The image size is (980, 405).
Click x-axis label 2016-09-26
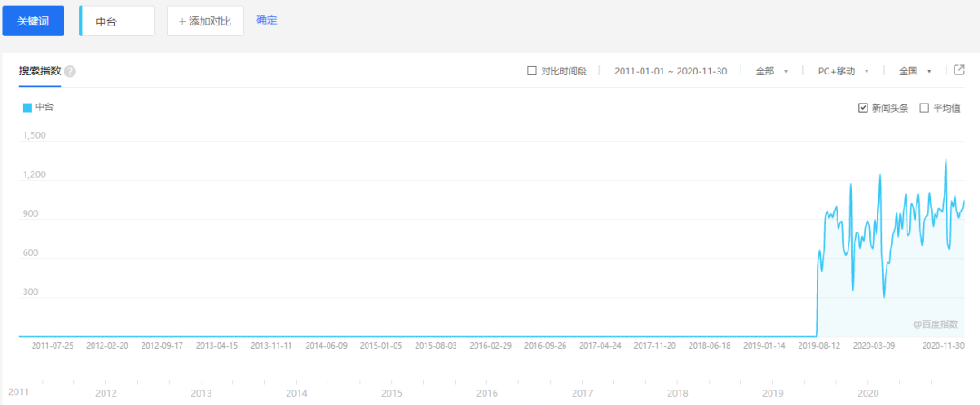click(545, 345)
